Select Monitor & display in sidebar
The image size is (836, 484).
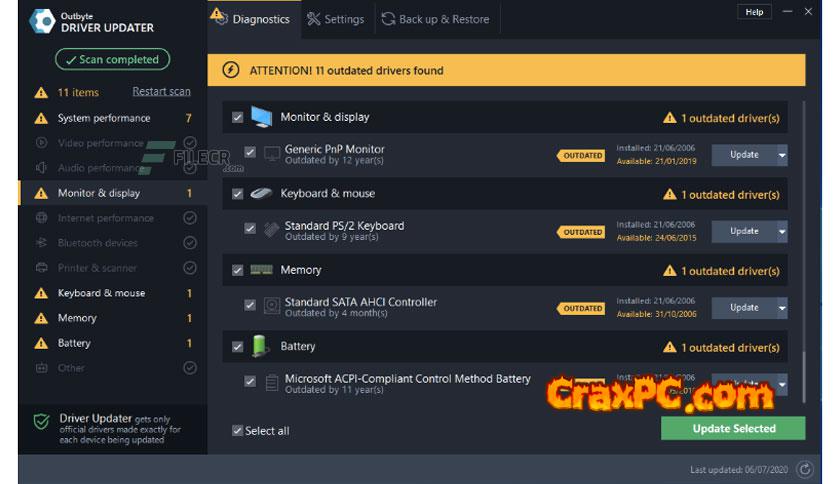click(113, 193)
